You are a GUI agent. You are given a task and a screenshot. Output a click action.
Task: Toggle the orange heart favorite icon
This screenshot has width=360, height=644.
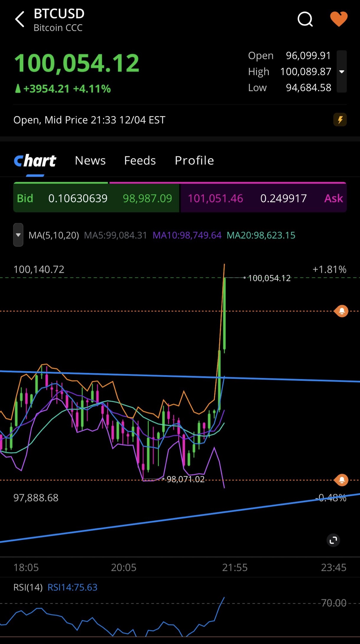pyautogui.click(x=339, y=19)
